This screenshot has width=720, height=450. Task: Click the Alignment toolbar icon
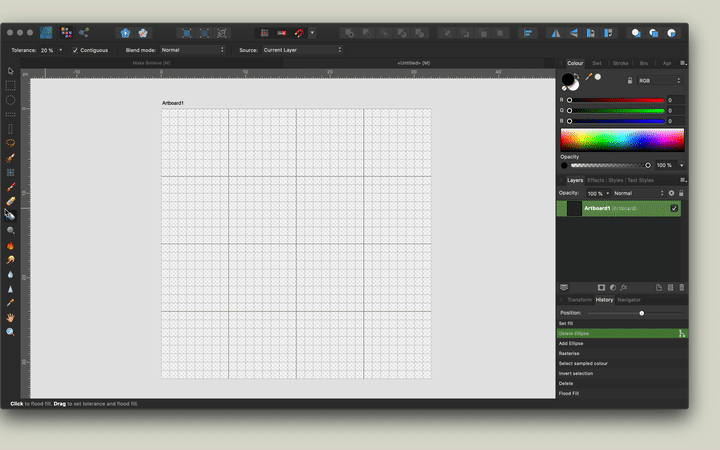[x=528, y=33]
